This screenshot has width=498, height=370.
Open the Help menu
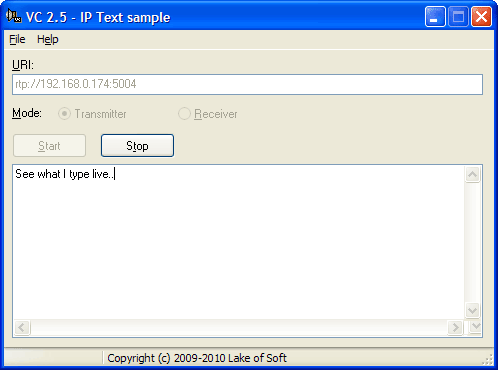click(48, 39)
